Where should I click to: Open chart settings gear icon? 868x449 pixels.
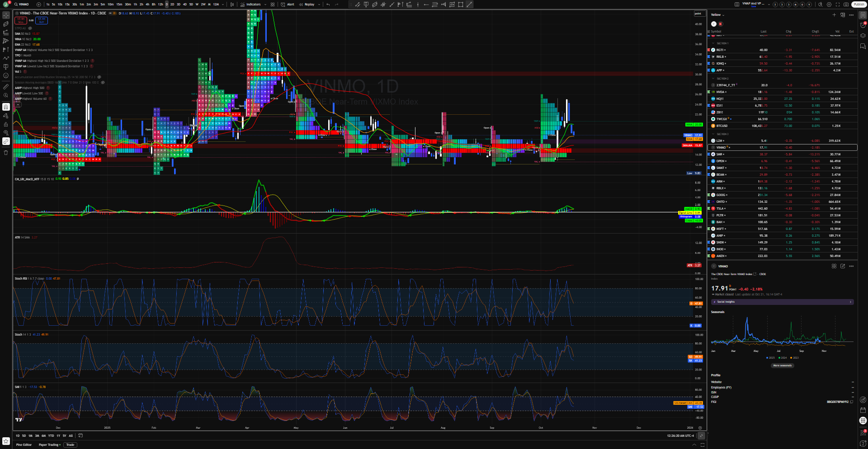click(829, 5)
